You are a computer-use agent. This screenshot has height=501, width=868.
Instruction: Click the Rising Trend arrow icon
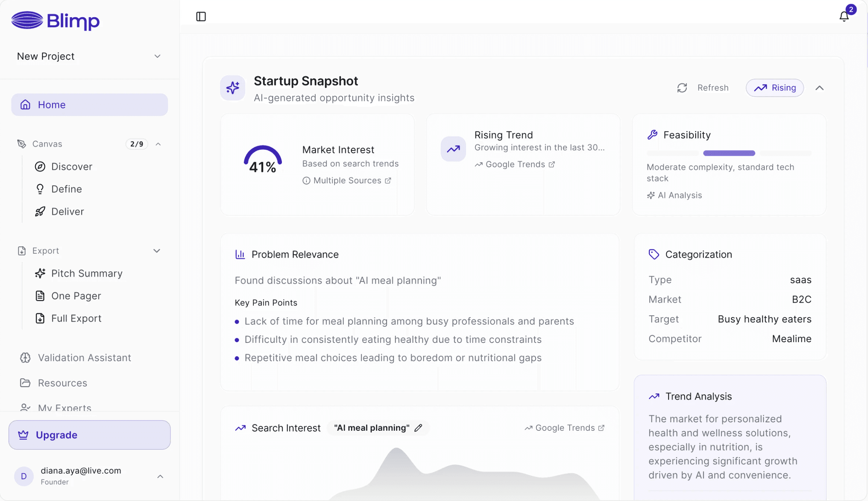point(453,149)
